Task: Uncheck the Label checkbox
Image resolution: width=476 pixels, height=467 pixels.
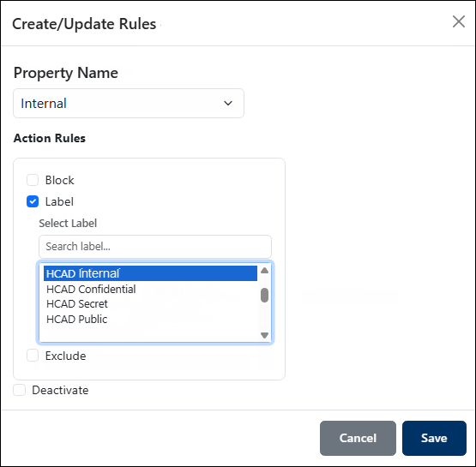Action: click(x=33, y=201)
